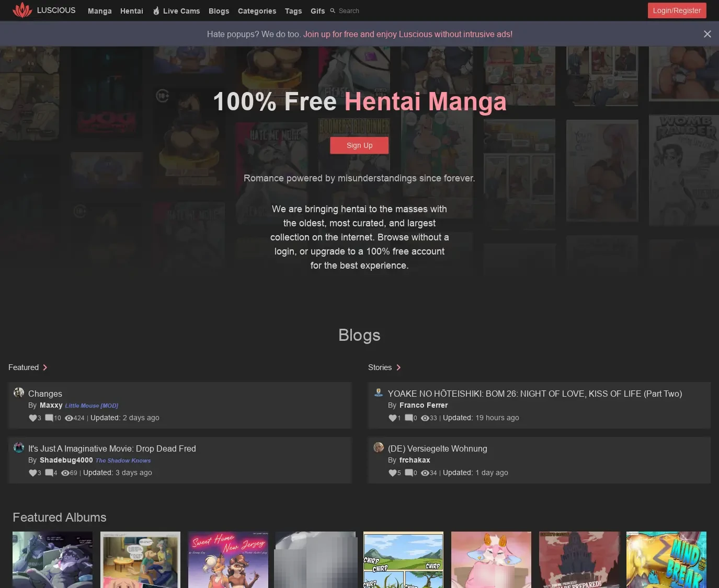Click avatar beside YOAKE NO HŌTEISHIKI post
719x588 pixels.
click(x=379, y=393)
